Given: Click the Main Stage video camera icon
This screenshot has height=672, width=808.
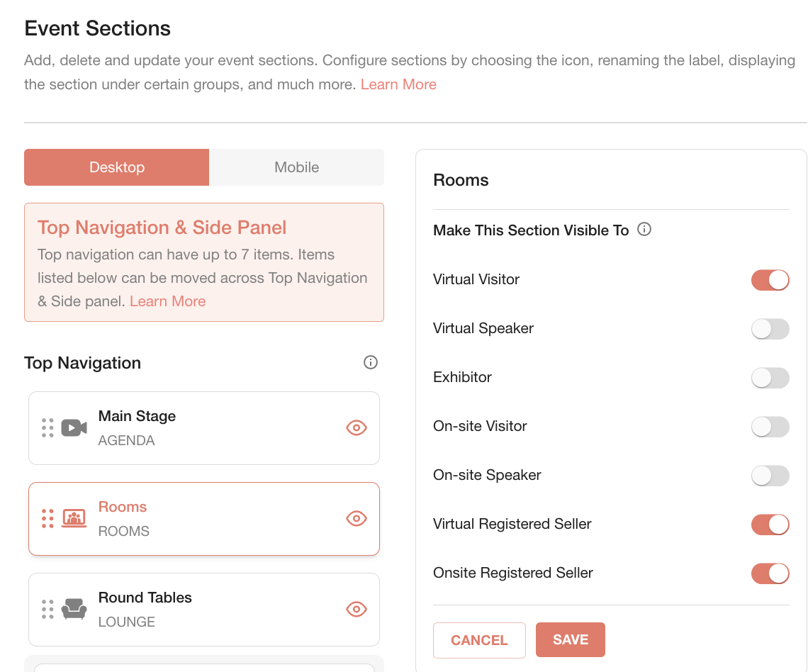Looking at the screenshot, I should click(74, 428).
